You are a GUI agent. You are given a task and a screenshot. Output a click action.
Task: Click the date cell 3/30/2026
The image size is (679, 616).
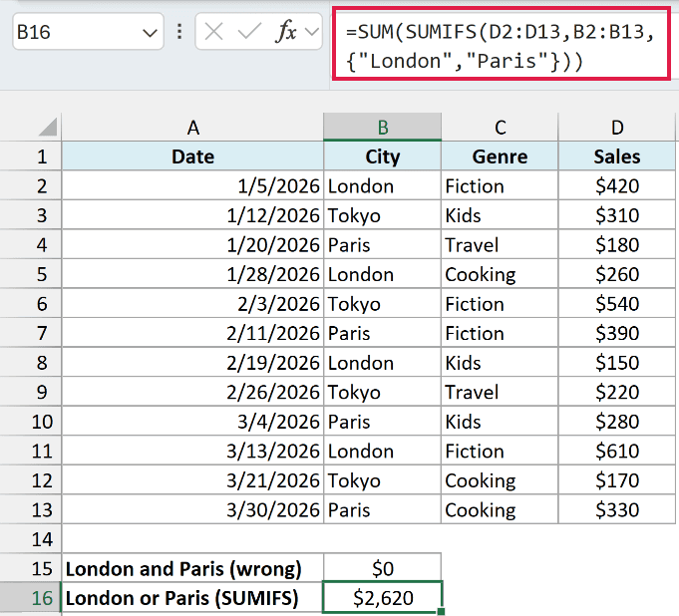(x=192, y=509)
